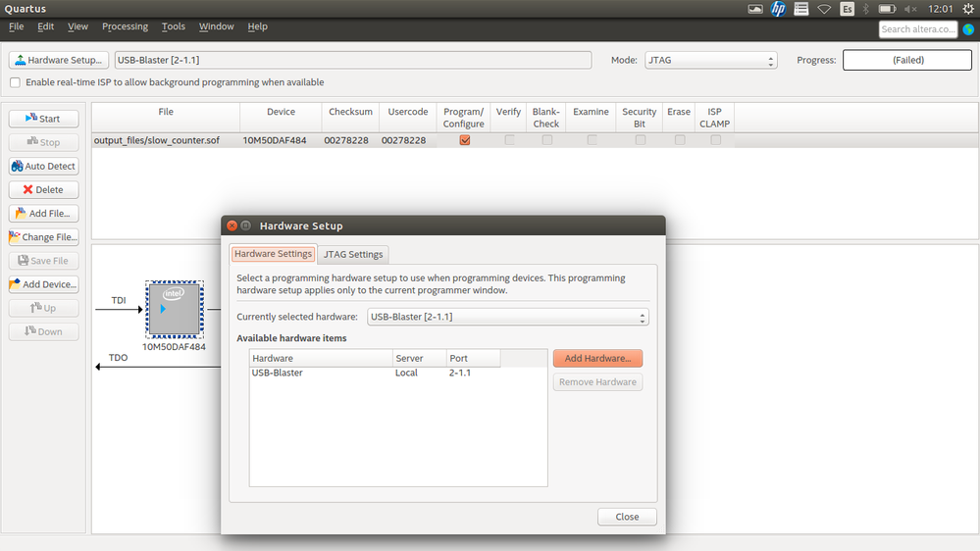Toggle Examine checkbox for slow_counter.sof

(x=592, y=140)
